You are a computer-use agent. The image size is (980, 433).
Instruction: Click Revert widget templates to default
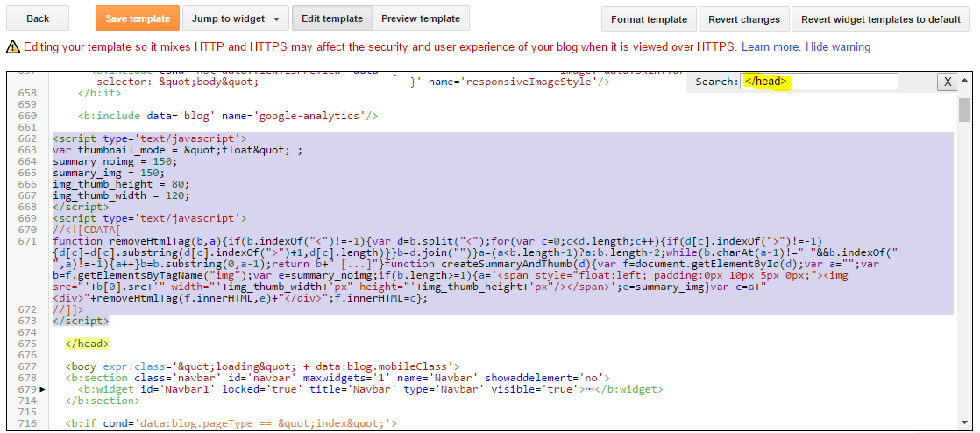(881, 19)
